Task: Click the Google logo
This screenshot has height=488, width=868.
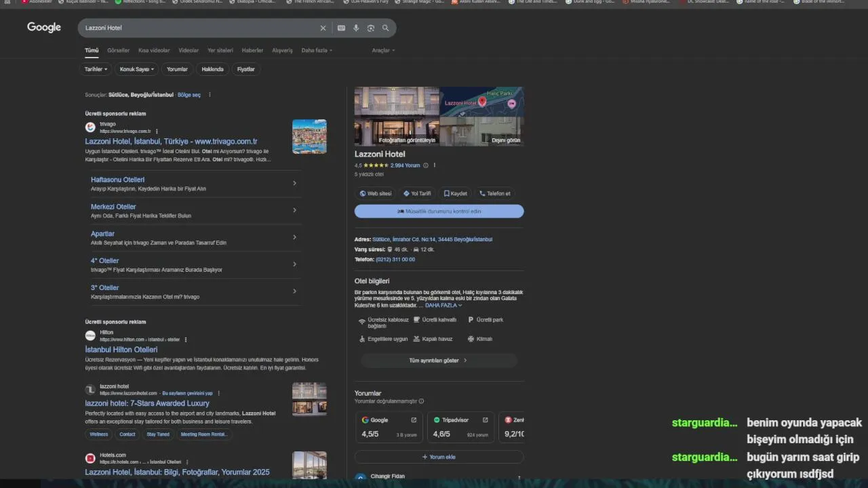Action: point(44,27)
